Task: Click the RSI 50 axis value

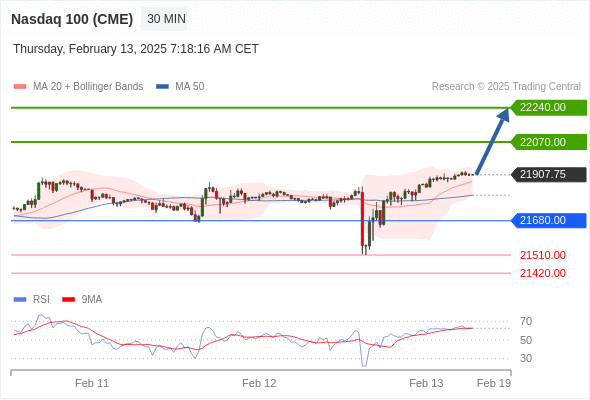Action: [526, 340]
